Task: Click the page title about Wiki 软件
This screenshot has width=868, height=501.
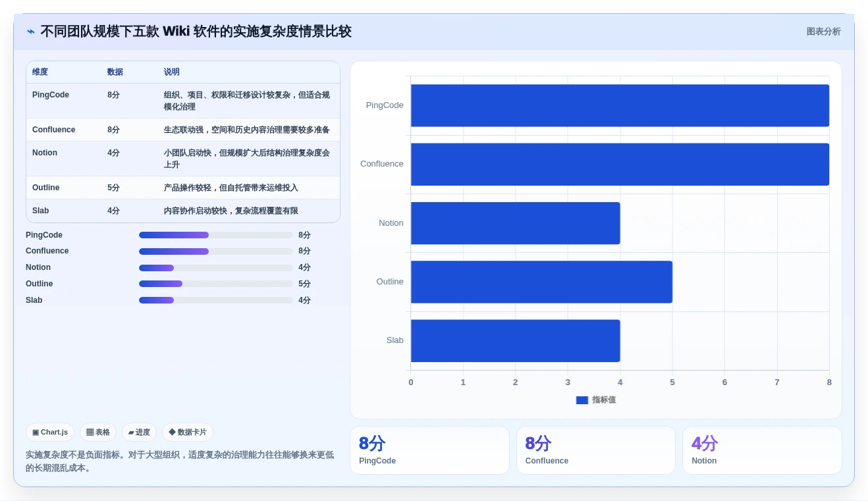Action: [x=196, y=32]
